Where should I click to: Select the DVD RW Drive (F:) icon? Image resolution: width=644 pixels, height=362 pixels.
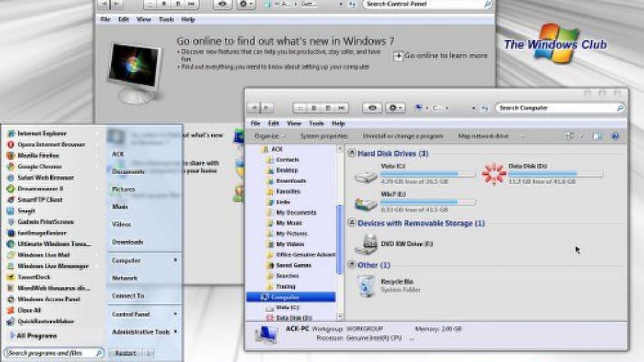[365, 245]
